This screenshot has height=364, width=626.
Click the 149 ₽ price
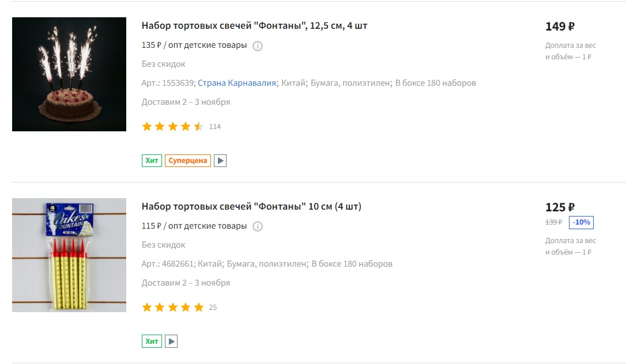point(560,26)
